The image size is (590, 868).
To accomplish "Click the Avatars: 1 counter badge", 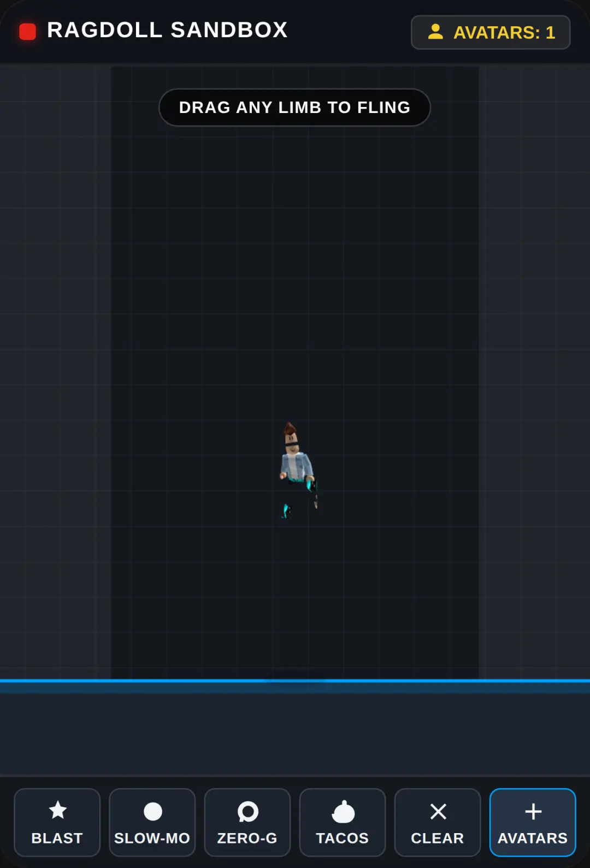I will [x=491, y=32].
